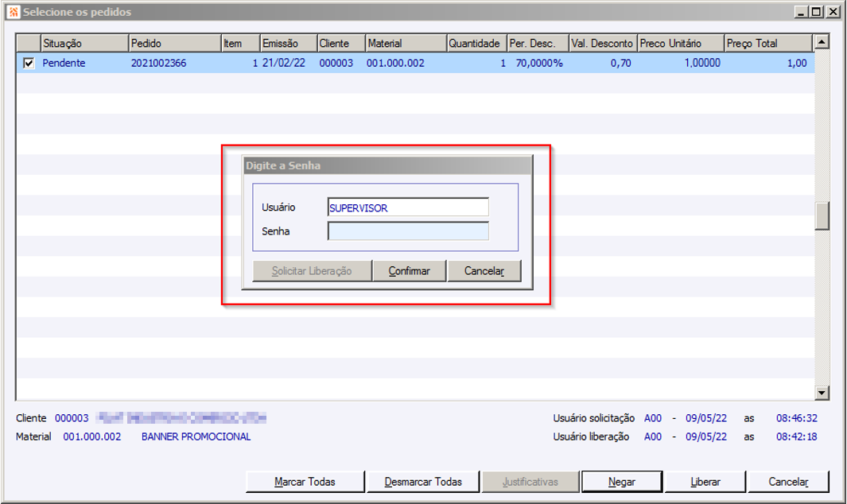The height and width of the screenshot is (504, 847).
Task: Click the Marcar Todas button
Action: coord(305,481)
